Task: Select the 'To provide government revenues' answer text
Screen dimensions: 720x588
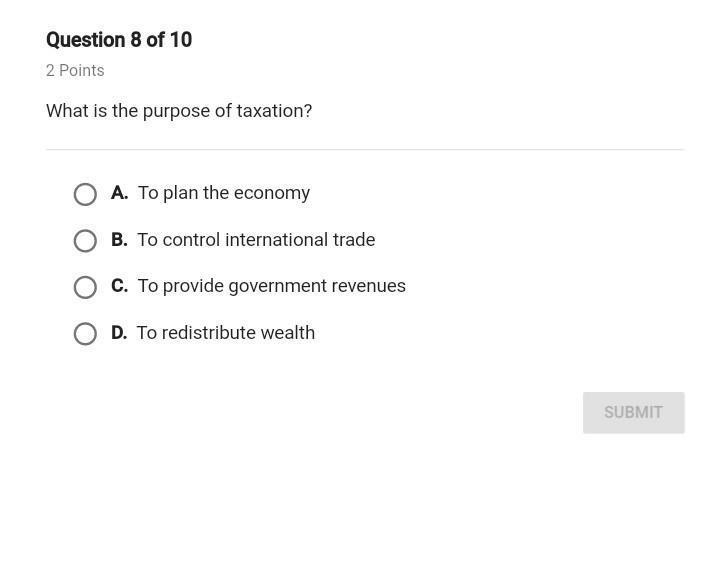Action: click(272, 286)
